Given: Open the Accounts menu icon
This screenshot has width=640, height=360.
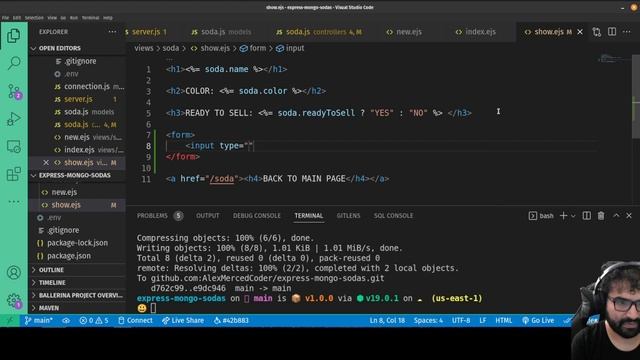Looking at the screenshot, I should point(13,272).
